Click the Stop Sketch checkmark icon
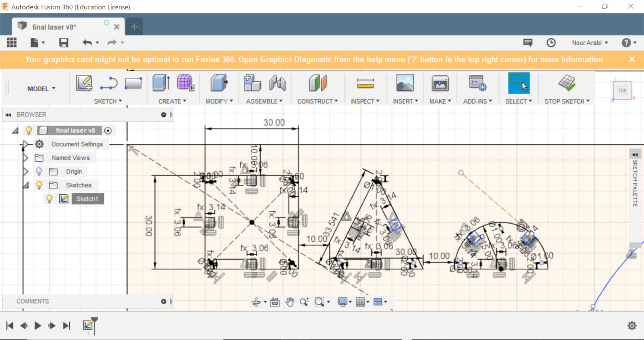The height and width of the screenshot is (340, 644). [x=567, y=83]
